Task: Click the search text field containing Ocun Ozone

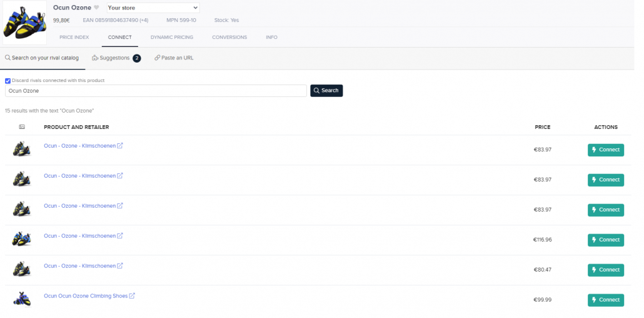Action: 156,91
